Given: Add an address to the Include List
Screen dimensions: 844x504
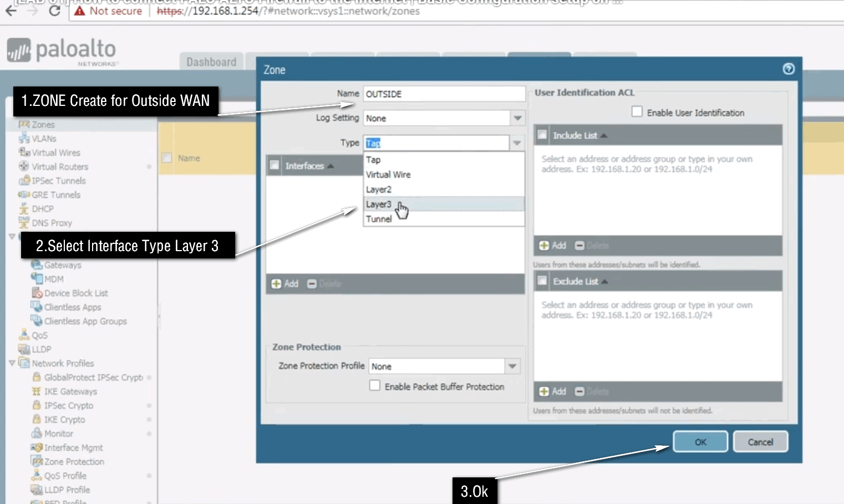Looking at the screenshot, I should pos(553,246).
